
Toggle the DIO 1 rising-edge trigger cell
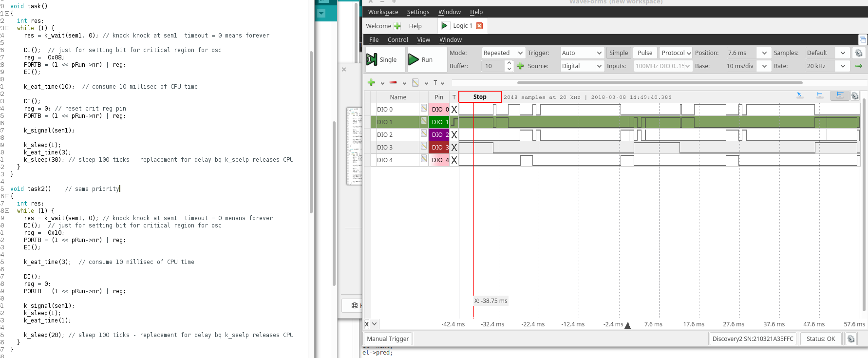454,122
